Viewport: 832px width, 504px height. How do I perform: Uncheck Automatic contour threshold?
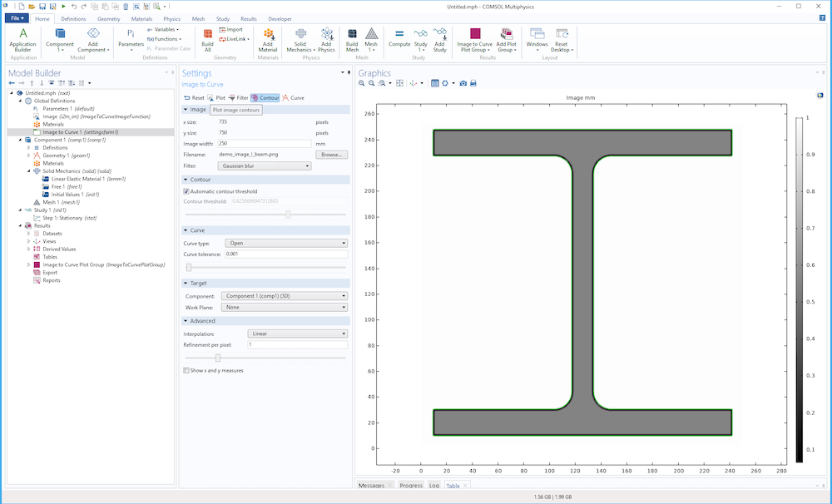(x=186, y=191)
